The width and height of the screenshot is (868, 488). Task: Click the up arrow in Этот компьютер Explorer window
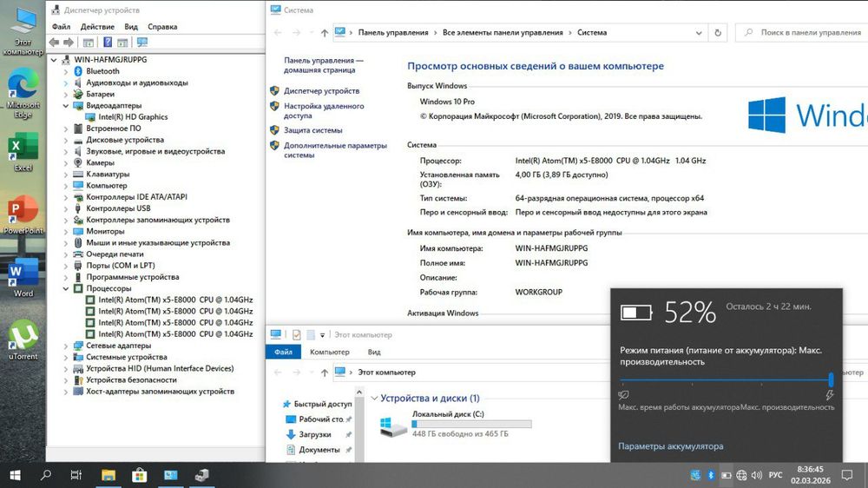325,373
